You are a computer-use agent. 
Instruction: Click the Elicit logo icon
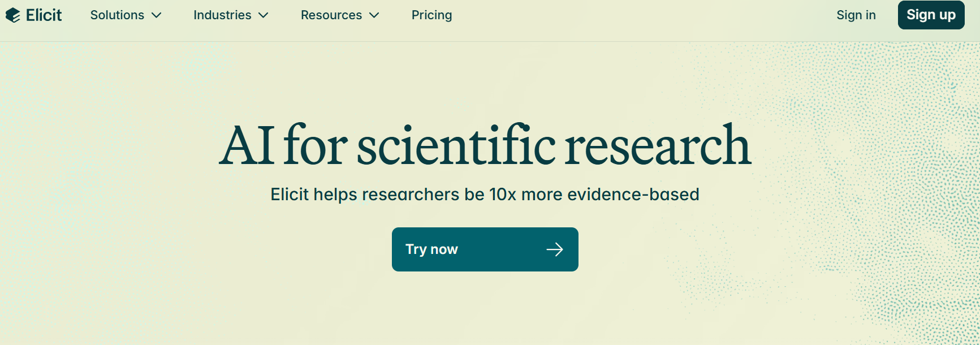coord(12,15)
